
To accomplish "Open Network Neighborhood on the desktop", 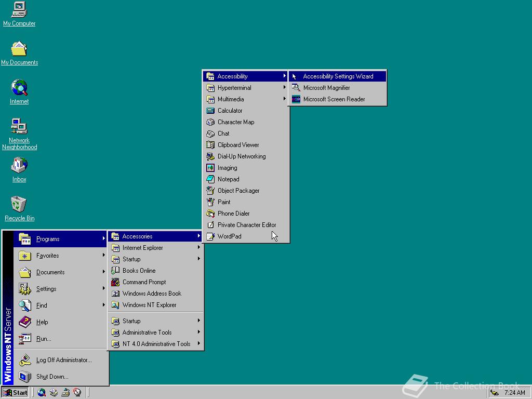I will pos(19,134).
